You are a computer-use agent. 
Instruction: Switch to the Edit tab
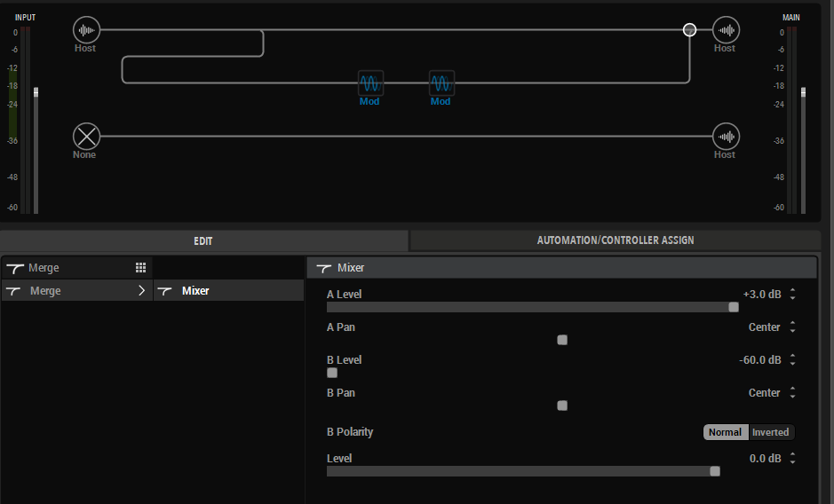pos(203,240)
